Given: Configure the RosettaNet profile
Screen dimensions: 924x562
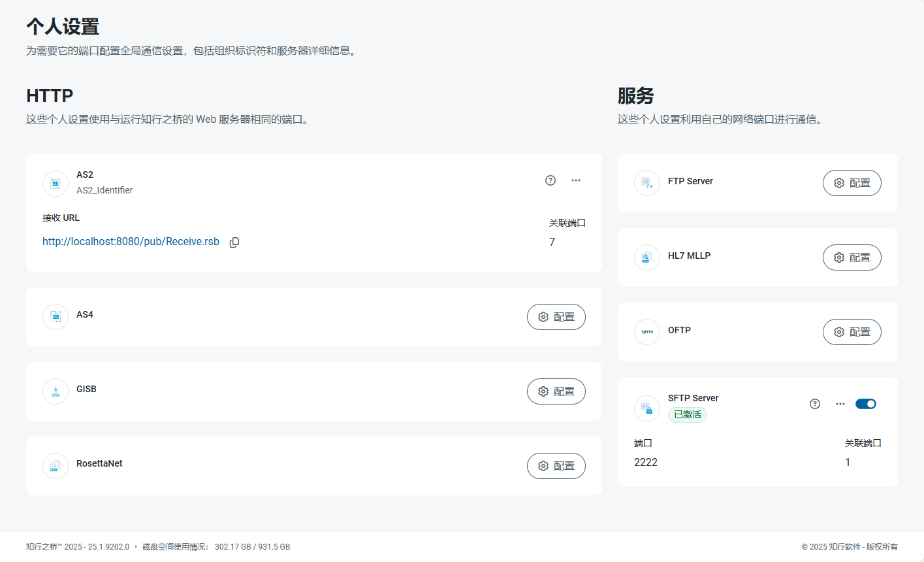Looking at the screenshot, I should click(556, 466).
